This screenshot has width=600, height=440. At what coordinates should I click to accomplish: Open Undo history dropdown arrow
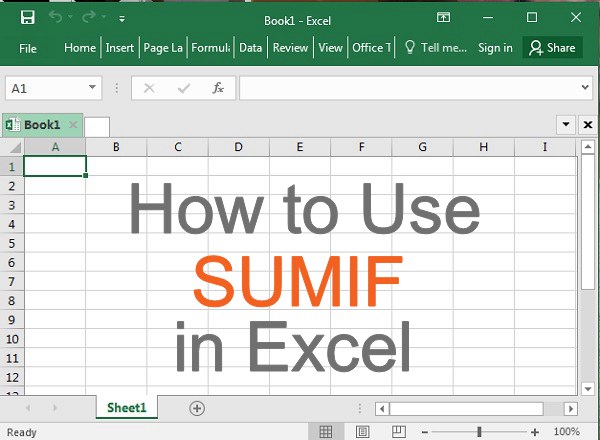[70, 17]
